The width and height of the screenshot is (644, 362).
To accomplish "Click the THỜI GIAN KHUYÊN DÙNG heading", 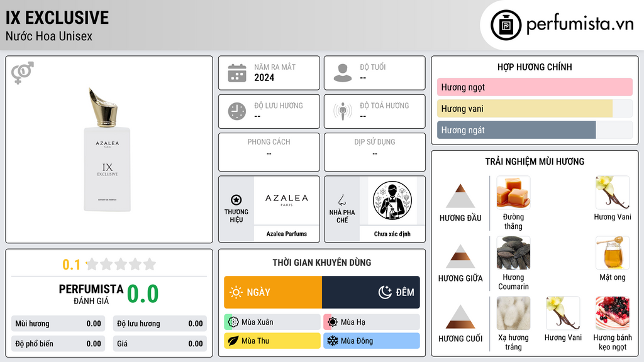I will coord(322,262).
